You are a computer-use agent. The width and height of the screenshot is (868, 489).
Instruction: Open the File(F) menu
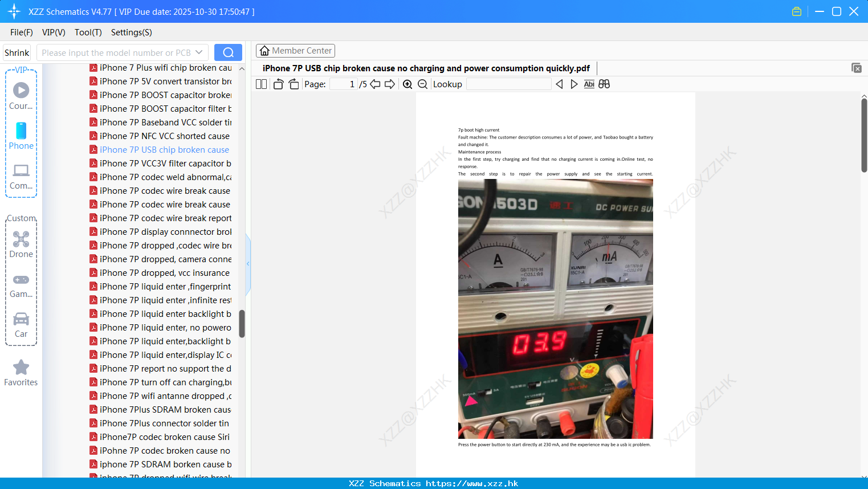(22, 32)
